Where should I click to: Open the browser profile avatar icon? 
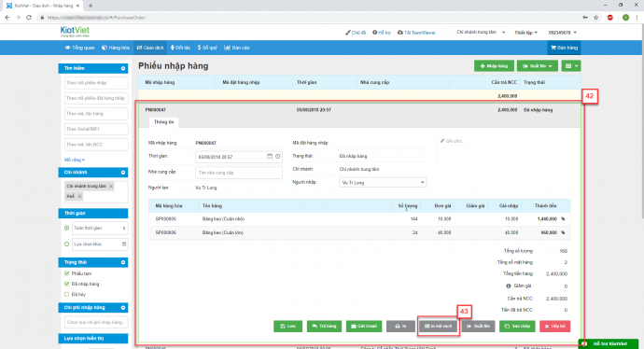click(625, 17)
